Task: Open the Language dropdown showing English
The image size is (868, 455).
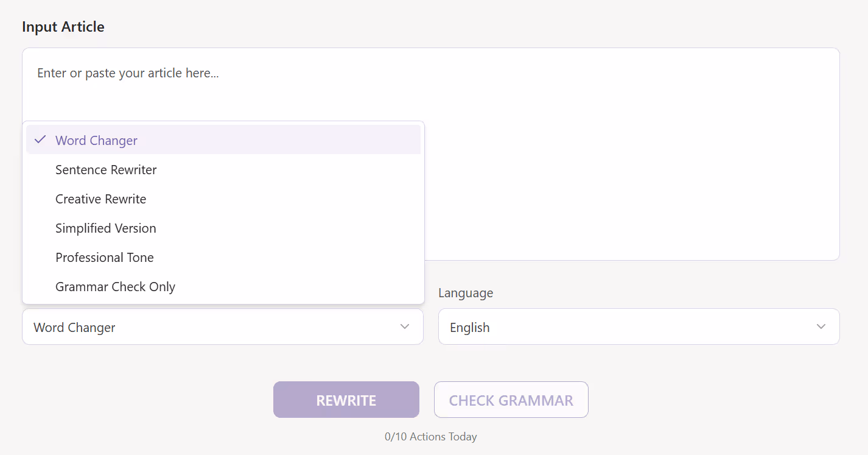Action: pos(639,326)
